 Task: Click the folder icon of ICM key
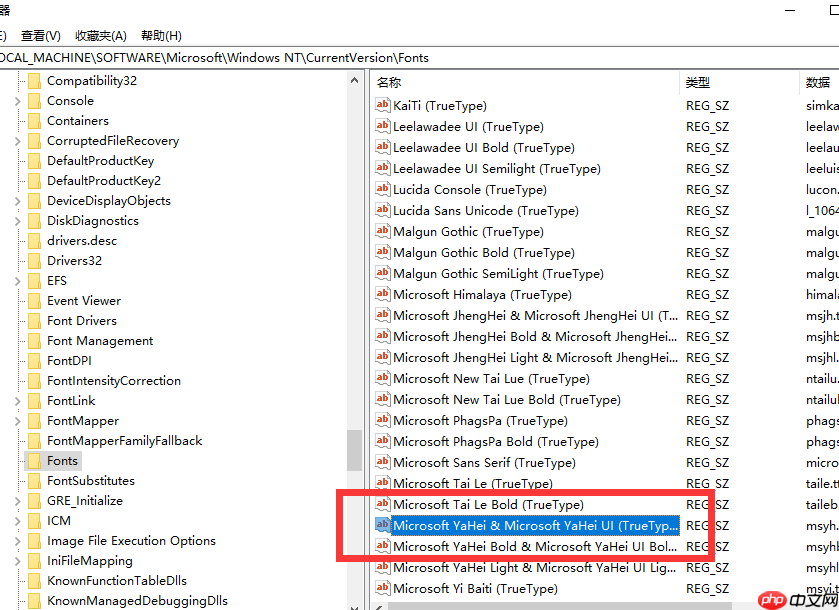(34, 521)
